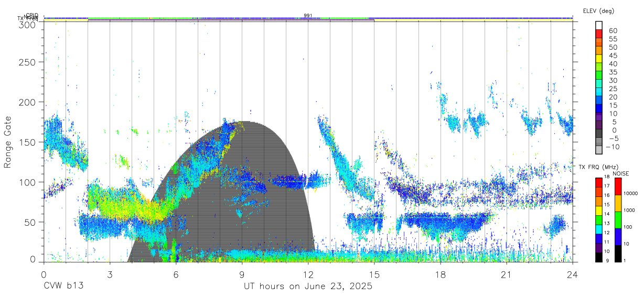Click the '15' UT hour axis tick
This screenshot has width=644, height=297.
(374, 275)
